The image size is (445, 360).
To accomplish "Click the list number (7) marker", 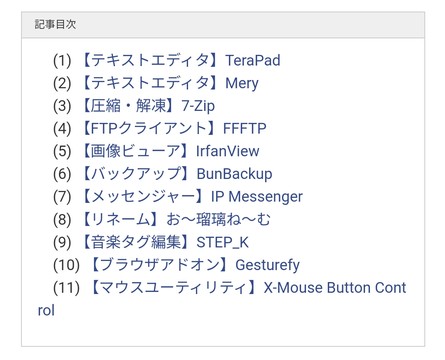I will pos(62,197).
